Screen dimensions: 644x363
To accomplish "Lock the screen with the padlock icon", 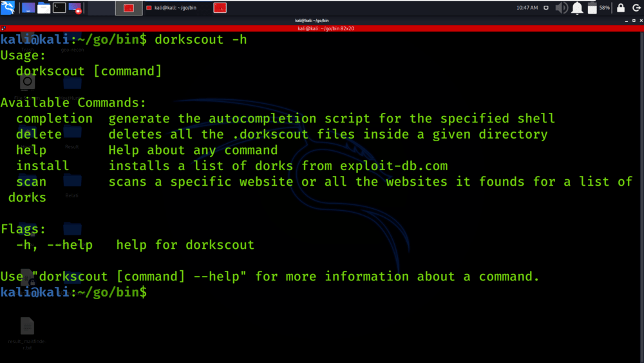I will pos(621,8).
